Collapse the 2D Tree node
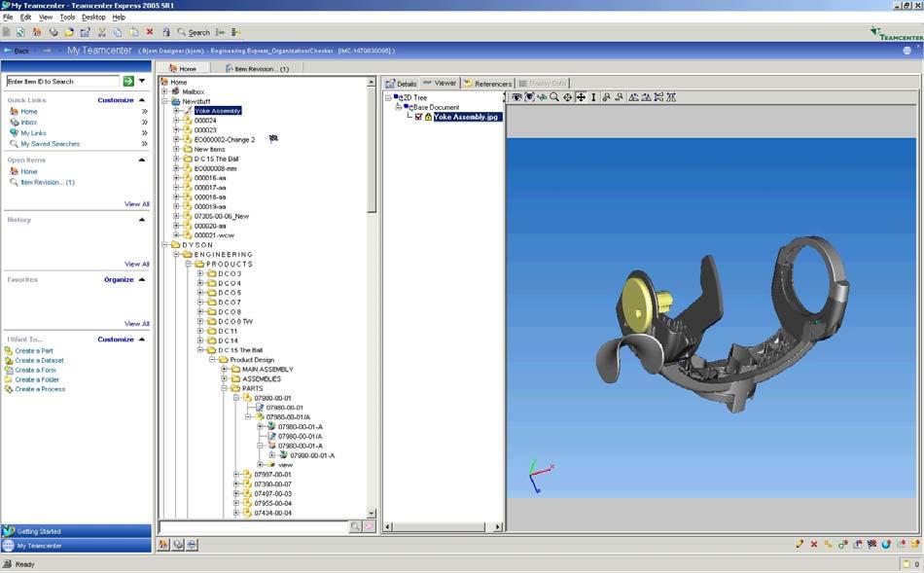924x573 pixels. [x=388, y=98]
